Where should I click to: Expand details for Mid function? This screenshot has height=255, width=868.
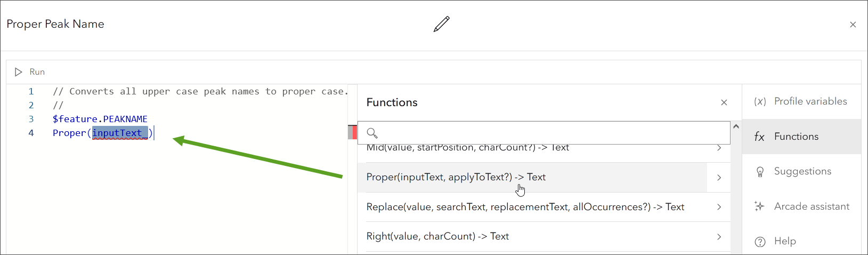click(719, 148)
